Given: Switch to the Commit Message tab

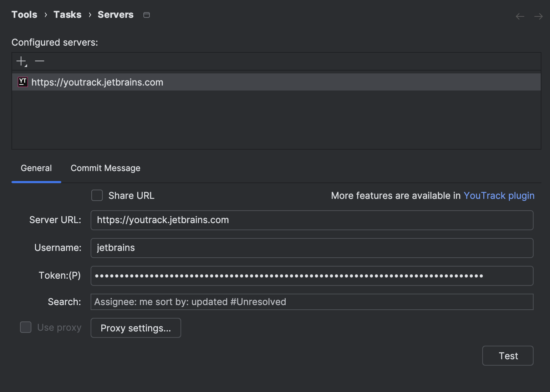Looking at the screenshot, I should 105,168.
